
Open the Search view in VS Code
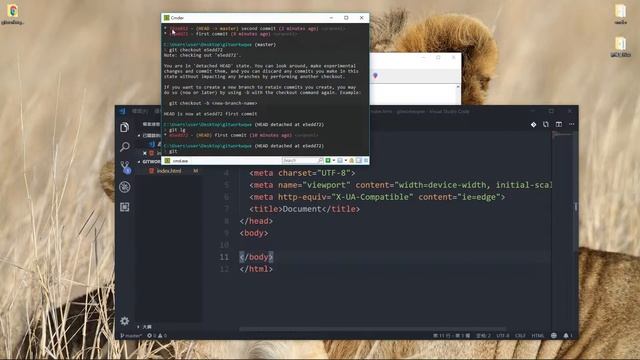tap(125, 147)
